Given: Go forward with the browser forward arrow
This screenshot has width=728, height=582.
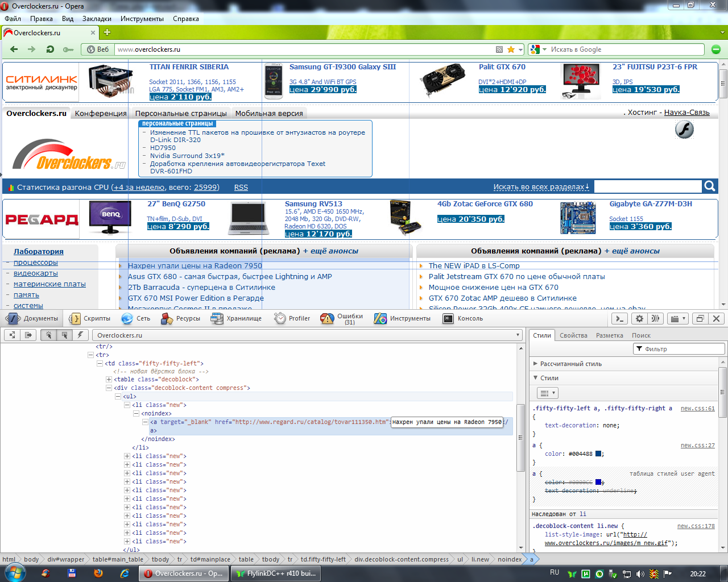Looking at the screenshot, I should 32,49.
